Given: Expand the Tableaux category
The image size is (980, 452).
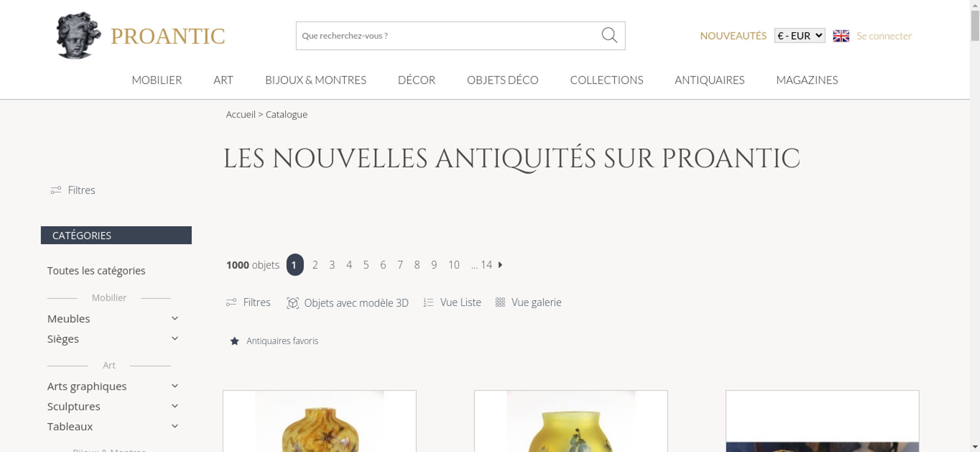Looking at the screenshot, I should 113,427.
